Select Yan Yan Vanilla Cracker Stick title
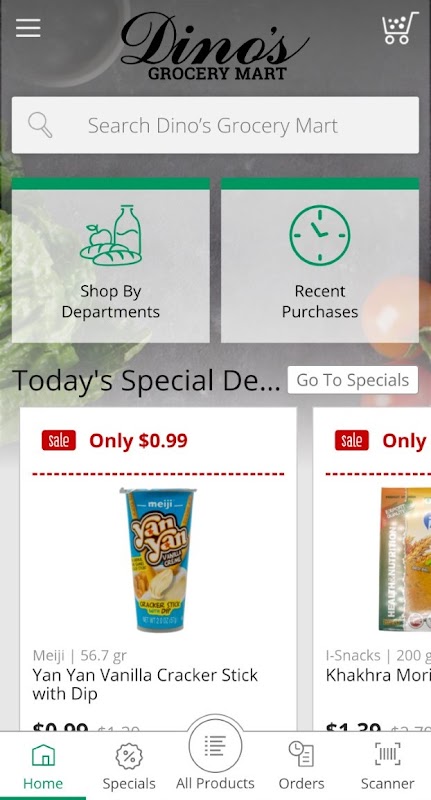Viewport: 431px width, 800px height. point(145,684)
